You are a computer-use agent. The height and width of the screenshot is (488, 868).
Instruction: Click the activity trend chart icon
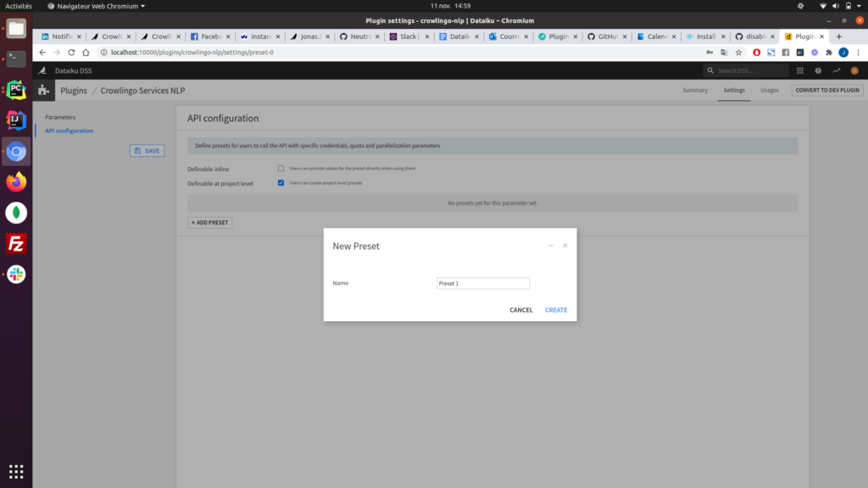pyautogui.click(x=837, y=71)
